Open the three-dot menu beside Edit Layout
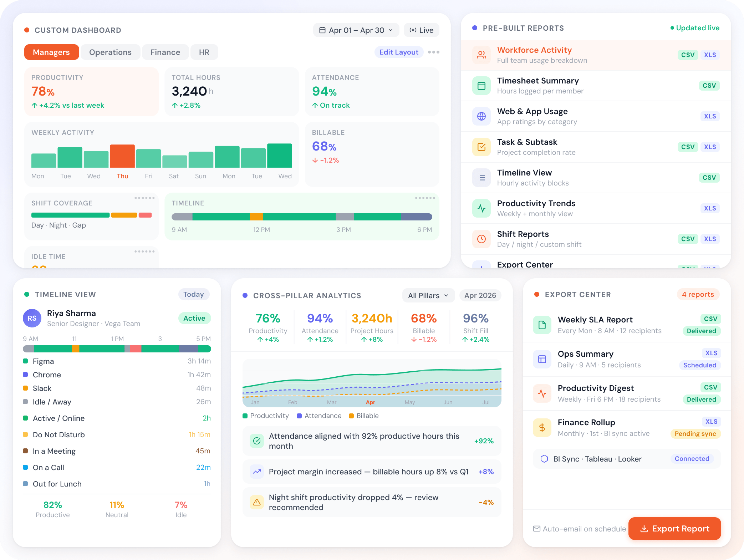 point(434,52)
